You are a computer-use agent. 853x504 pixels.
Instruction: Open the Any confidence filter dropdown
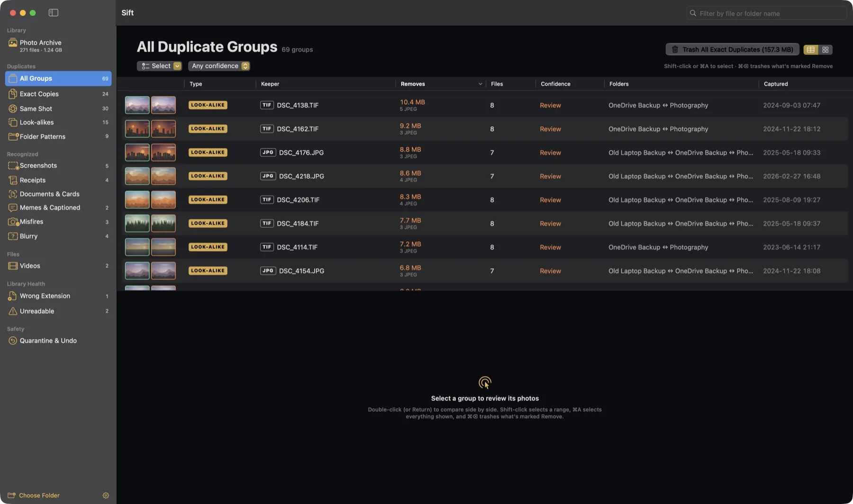[219, 66]
